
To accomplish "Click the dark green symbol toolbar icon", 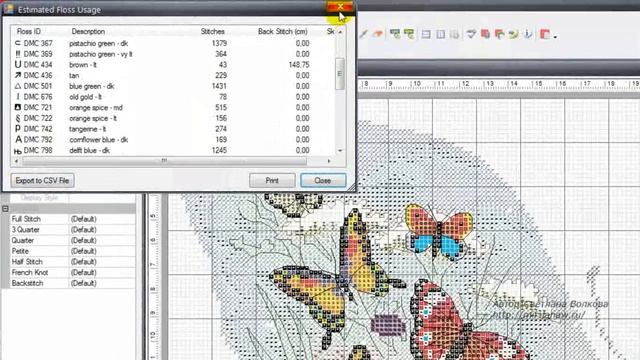I will 395,34.
